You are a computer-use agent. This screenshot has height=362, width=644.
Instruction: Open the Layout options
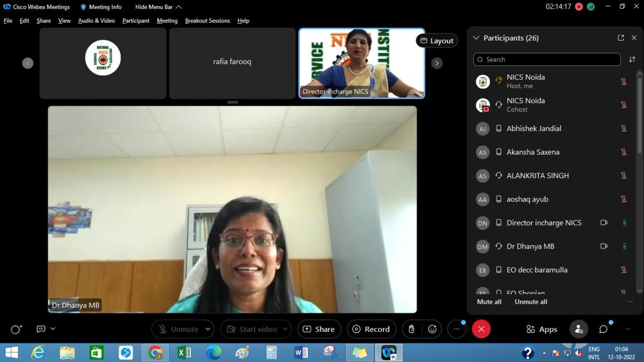coord(437,41)
